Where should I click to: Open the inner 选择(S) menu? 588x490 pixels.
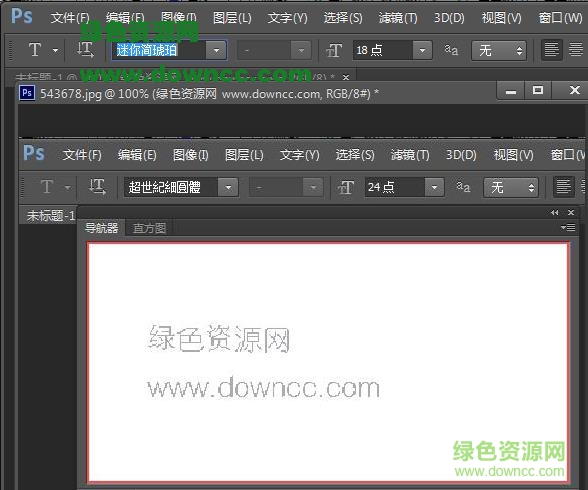355,154
